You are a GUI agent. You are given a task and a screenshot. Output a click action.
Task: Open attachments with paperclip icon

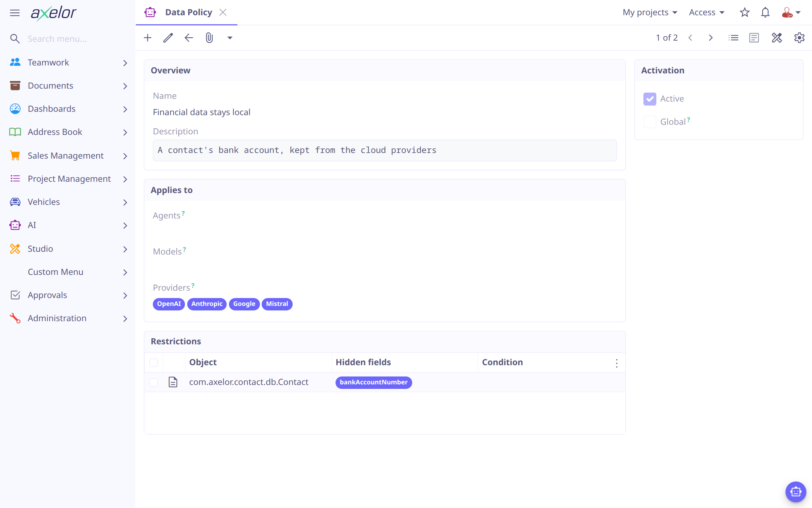[209, 38]
